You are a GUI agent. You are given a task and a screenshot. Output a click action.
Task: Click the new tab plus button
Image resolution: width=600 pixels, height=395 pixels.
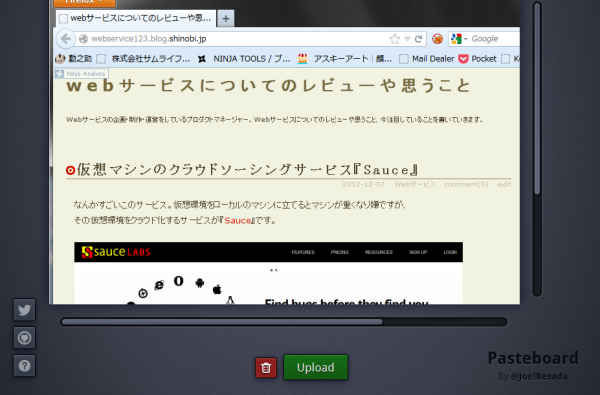tap(226, 18)
